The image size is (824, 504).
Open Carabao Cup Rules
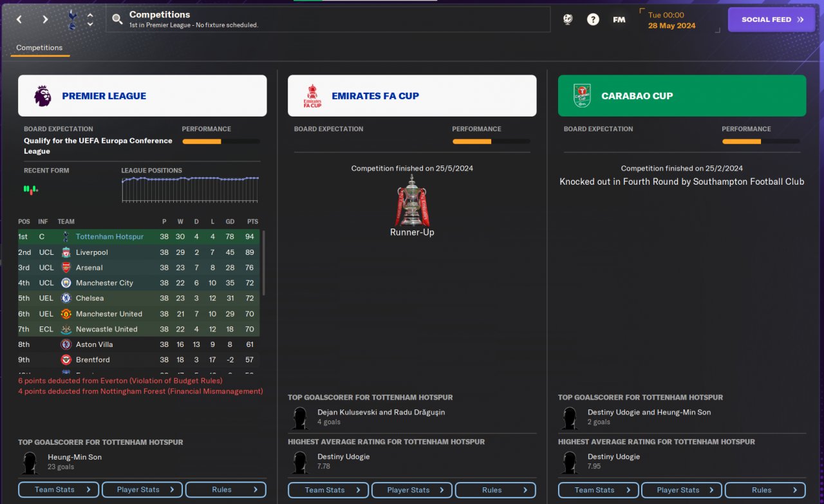(x=765, y=490)
